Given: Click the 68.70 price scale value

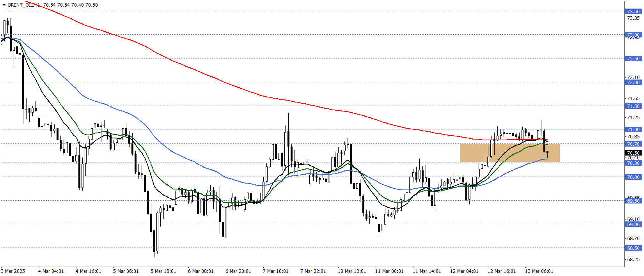Looking at the screenshot, I should click(633, 238).
